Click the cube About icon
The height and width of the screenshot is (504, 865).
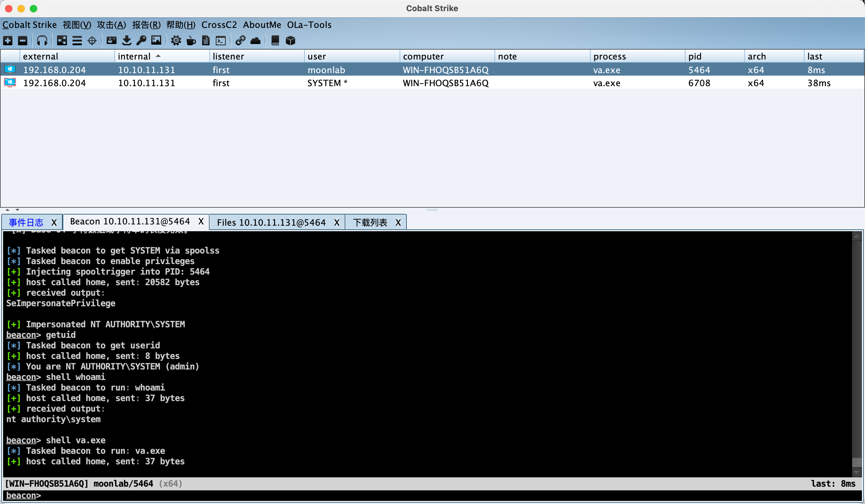click(x=291, y=41)
